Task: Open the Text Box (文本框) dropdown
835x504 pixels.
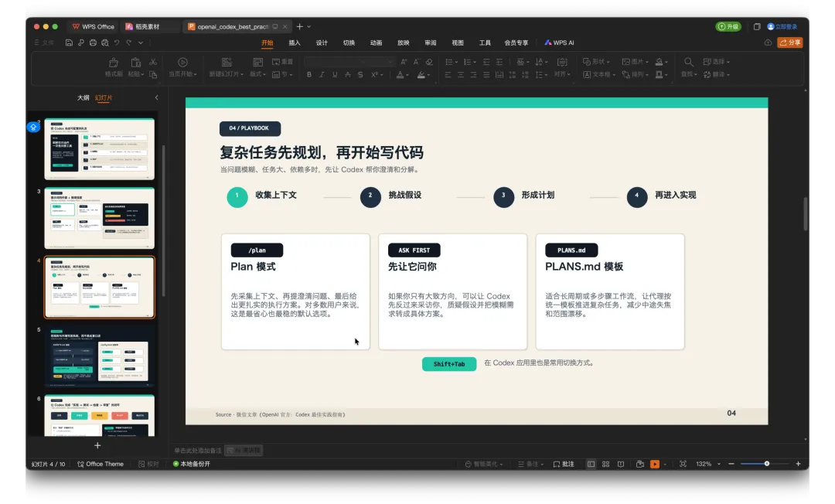Action: tap(600, 74)
